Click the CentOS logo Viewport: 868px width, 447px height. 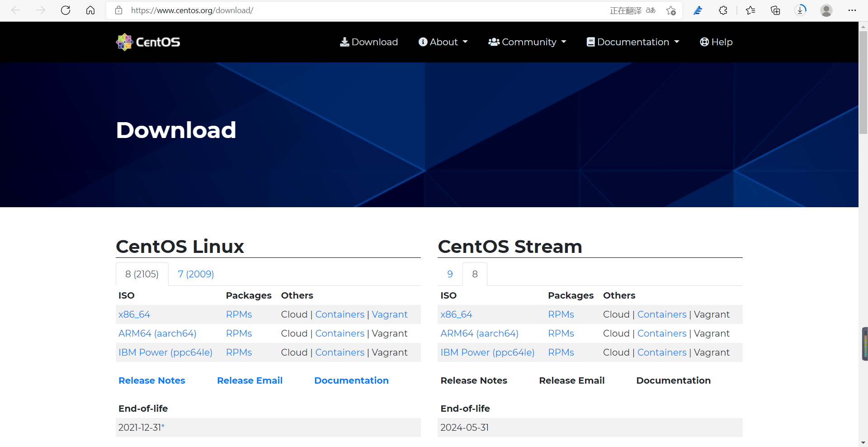coord(148,42)
